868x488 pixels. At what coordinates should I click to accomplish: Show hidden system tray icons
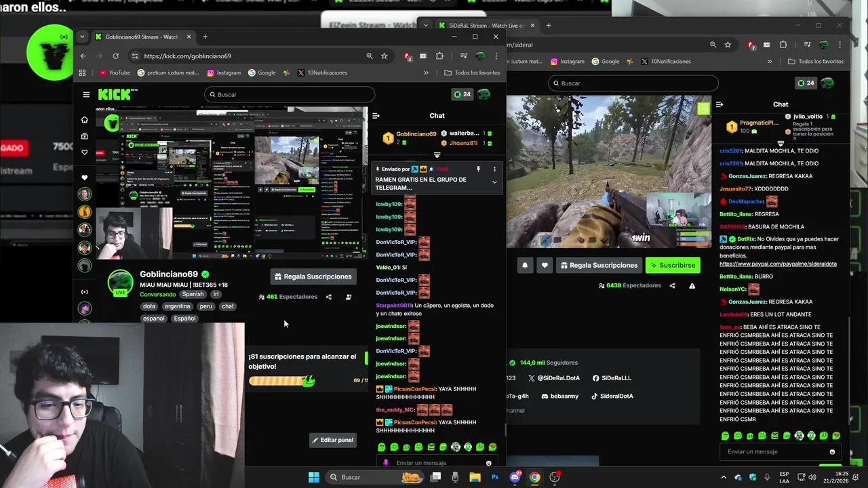[724, 477]
